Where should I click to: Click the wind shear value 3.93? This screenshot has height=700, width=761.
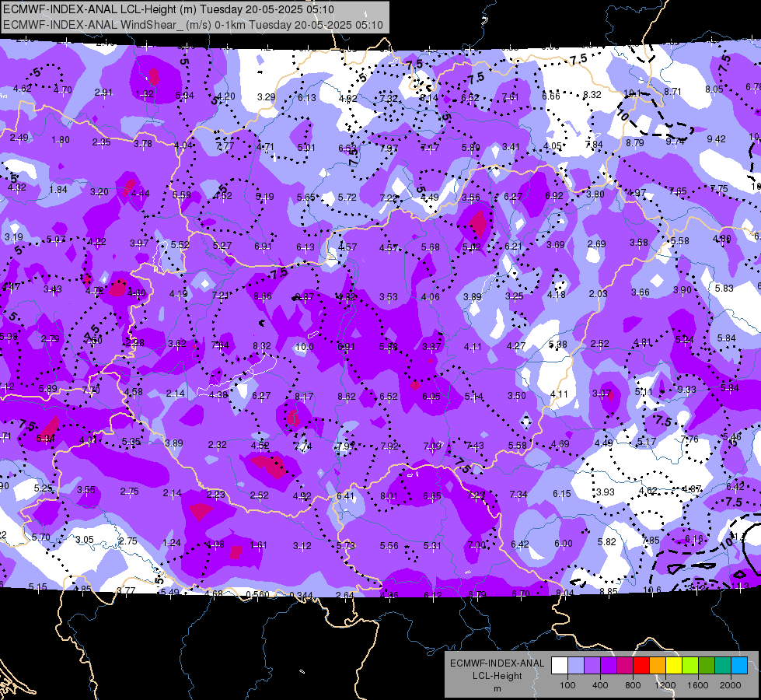click(x=606, y=492)
